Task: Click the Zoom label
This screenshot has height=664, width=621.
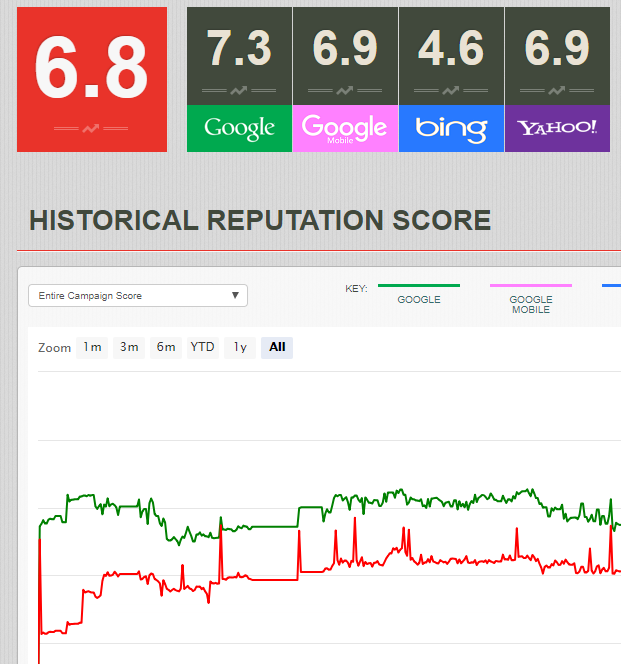Action: (x=54, y=348)
